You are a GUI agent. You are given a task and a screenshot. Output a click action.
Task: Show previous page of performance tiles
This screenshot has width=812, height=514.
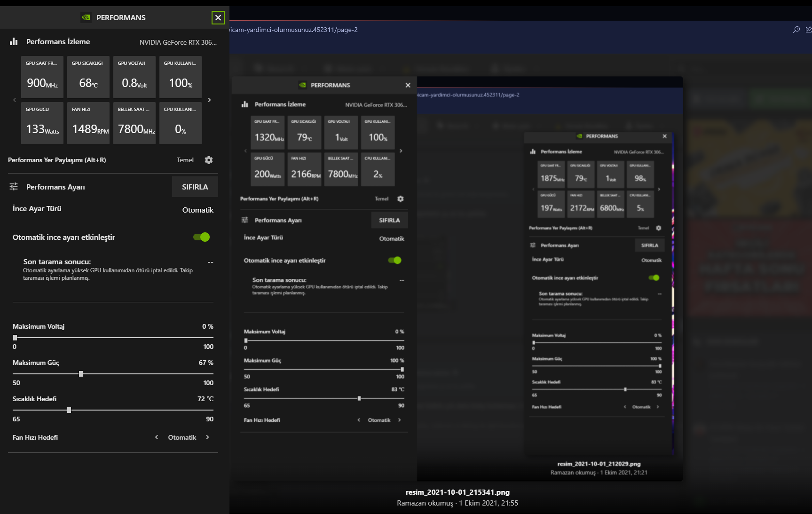pyautogui.click(x=15, y=100)
